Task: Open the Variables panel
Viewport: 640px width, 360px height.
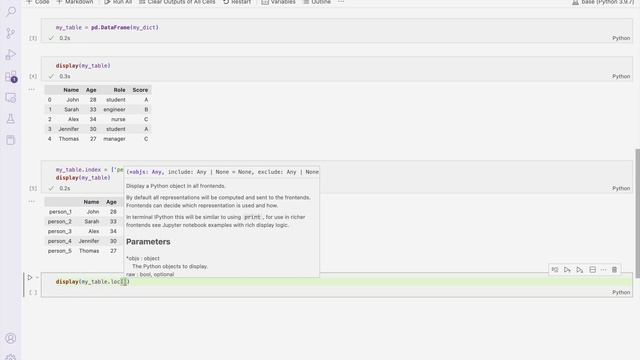Action: pyautogui.click(x=278, y=2)
